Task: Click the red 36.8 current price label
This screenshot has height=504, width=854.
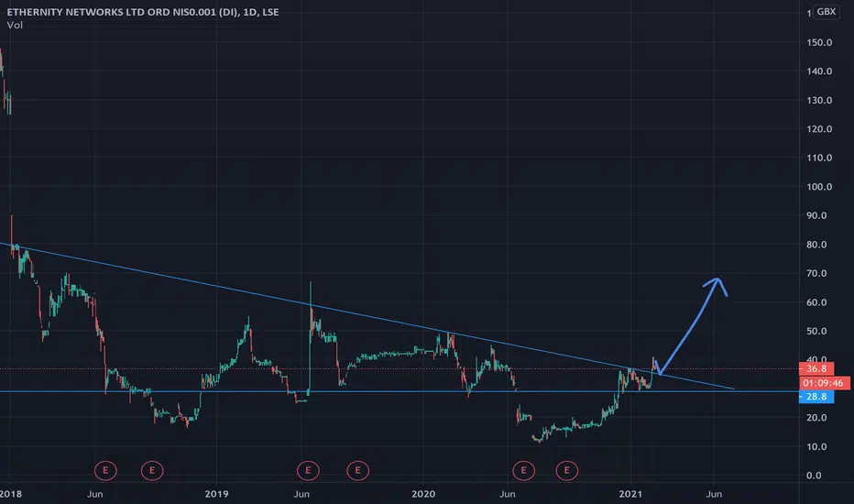Action: [816, 369]
